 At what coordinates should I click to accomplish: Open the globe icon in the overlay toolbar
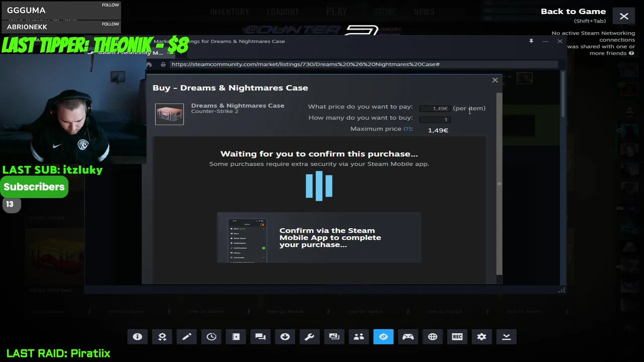coord(433,337)
